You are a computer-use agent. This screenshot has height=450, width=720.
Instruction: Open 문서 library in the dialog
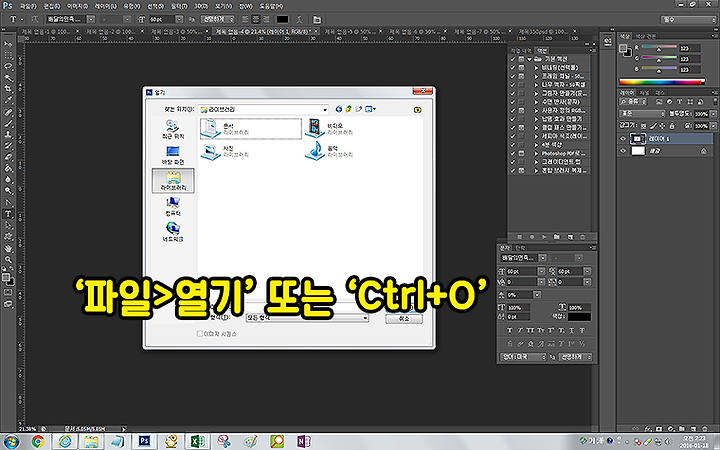coord(251,129)
